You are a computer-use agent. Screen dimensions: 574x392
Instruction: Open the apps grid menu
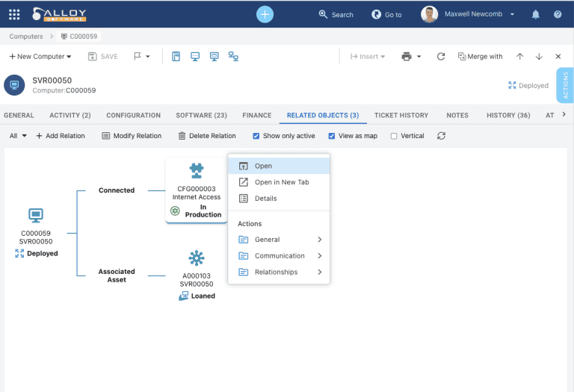pos(14,14)
